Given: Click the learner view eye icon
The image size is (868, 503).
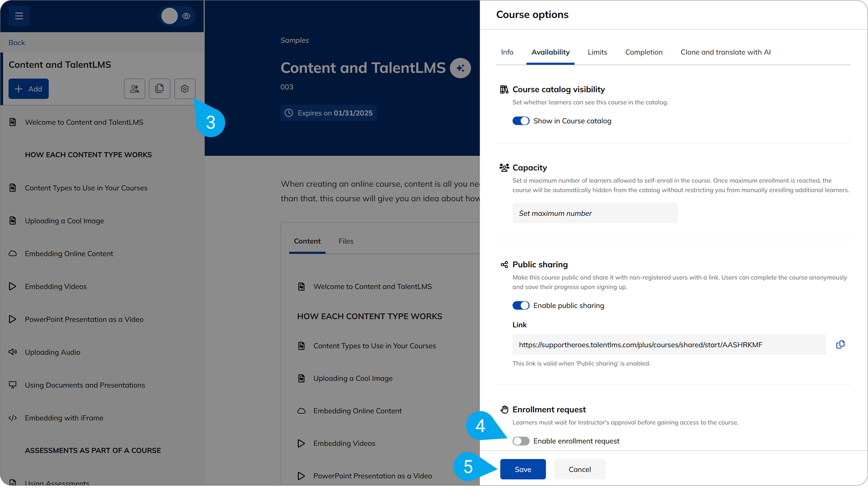Looking at the screenshot, I should [186, 16].
